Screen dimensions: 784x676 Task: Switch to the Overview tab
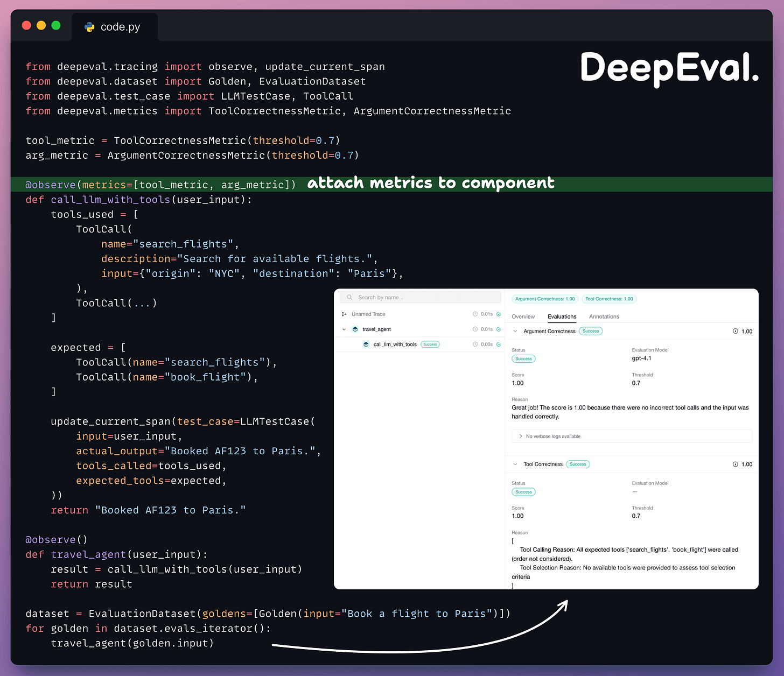click(x=523, y=316)
